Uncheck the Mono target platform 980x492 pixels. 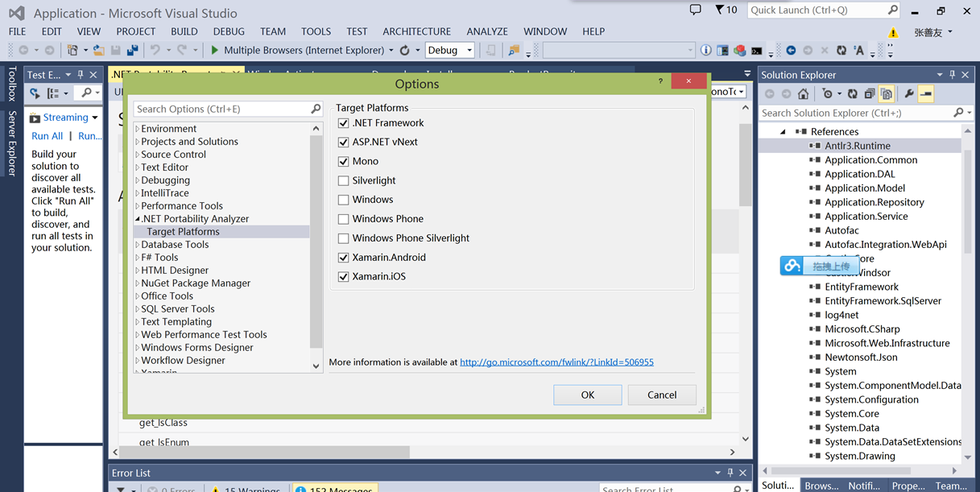(x=344, y=161)
